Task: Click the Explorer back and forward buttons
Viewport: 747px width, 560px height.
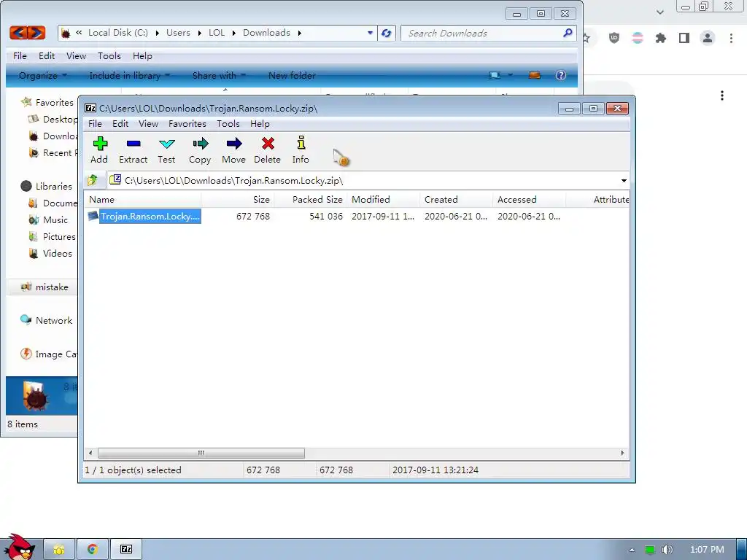Action: (28, 32)
